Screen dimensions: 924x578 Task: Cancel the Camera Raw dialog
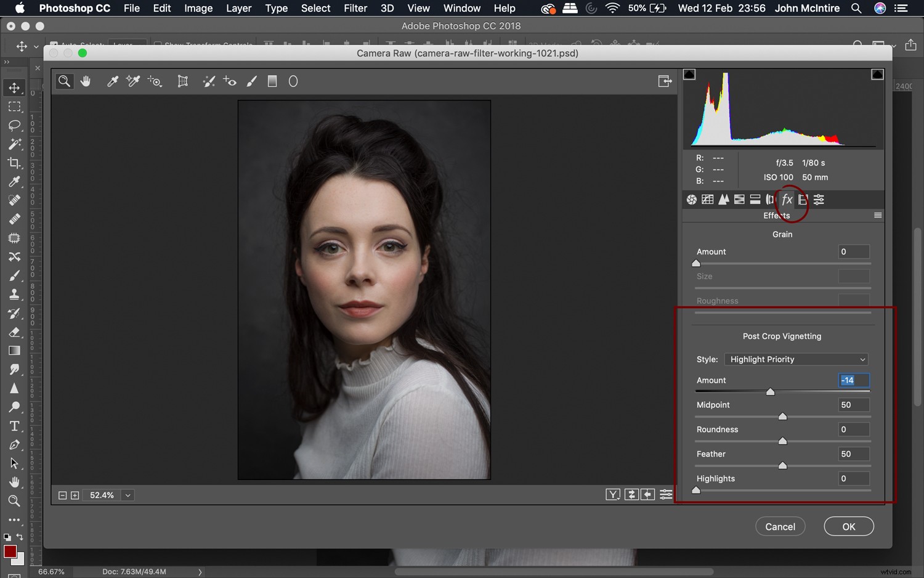[780, 526]
